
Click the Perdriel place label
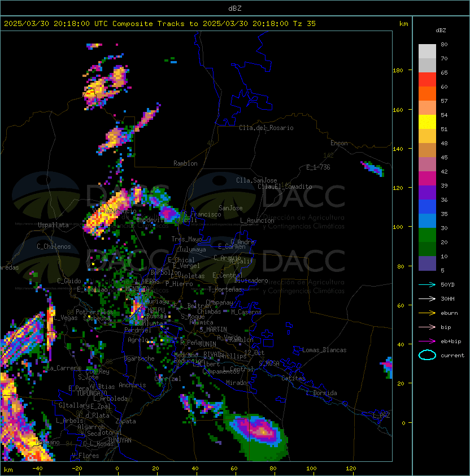pyautogui.click(x=137, y=330)
